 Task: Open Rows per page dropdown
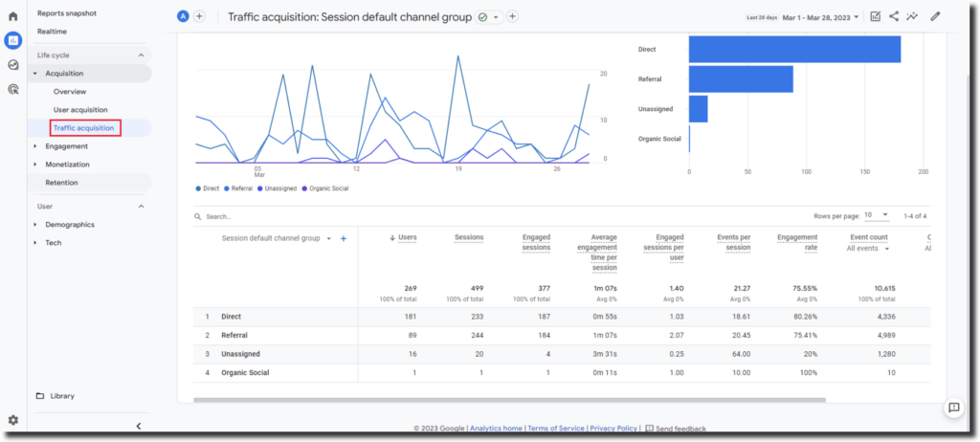[x=877, y=215]
